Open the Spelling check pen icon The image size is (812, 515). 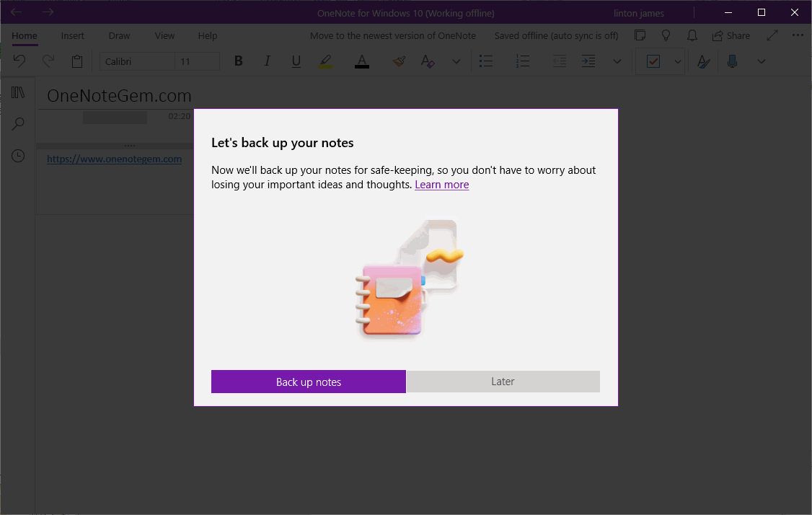703,61
